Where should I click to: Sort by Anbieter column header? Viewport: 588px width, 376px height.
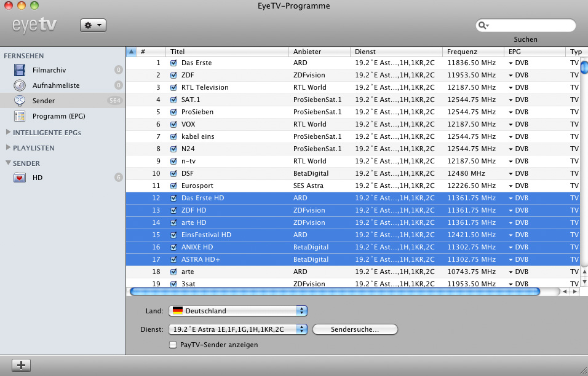(319, 52)
